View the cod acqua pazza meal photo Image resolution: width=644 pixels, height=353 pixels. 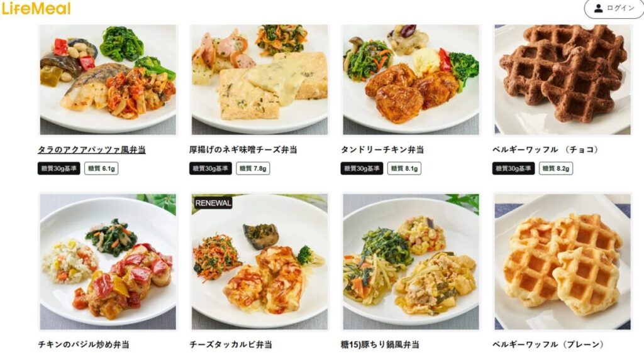click(108, 80)
